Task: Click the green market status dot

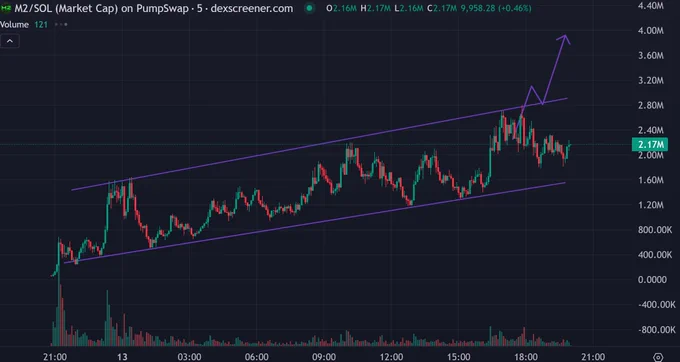Action: (x=309, y=8)
